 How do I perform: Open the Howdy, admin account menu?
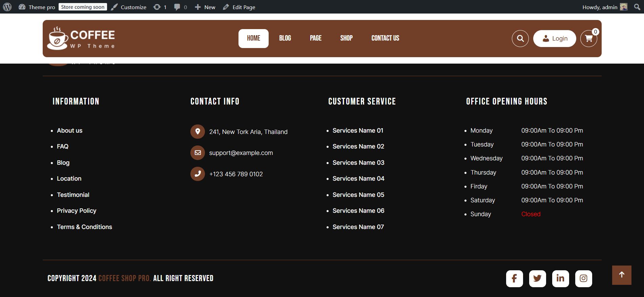pyautogui.click(x=604, y=7)
